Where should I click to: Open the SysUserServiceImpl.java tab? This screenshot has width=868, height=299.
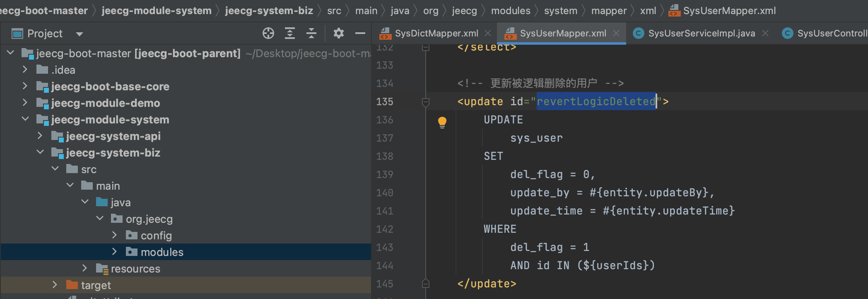[702, 33]
